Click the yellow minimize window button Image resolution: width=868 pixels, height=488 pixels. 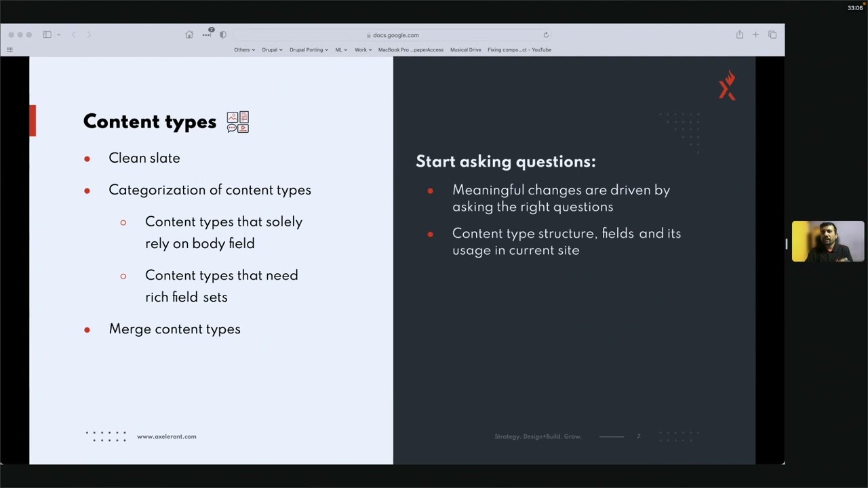point(20,35)
